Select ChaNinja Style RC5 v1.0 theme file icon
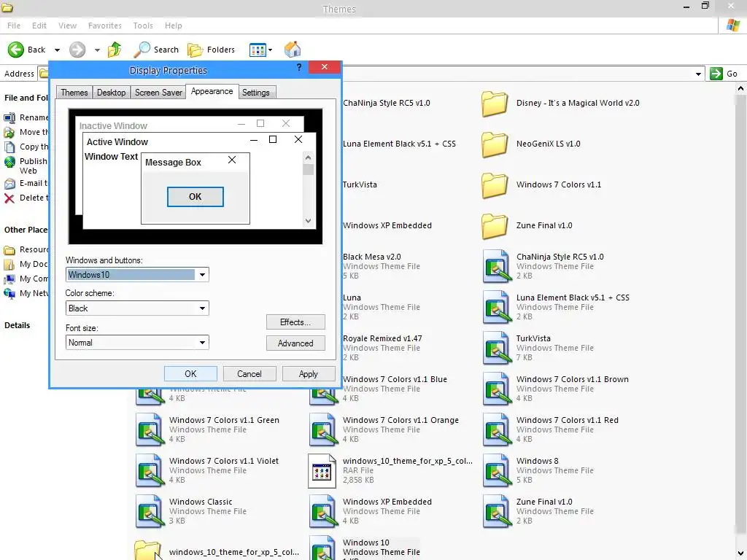747x560 pixels. (x=497, y=267)
